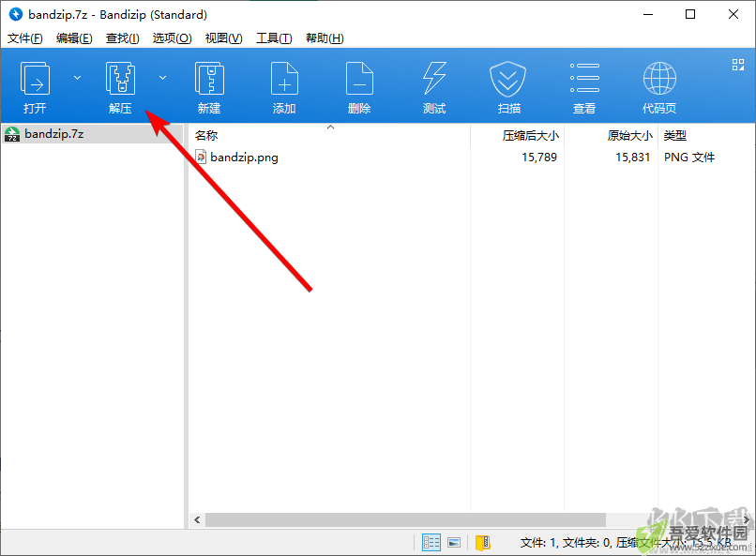Open the 选项(O) menu

click(x=173, y=38)
